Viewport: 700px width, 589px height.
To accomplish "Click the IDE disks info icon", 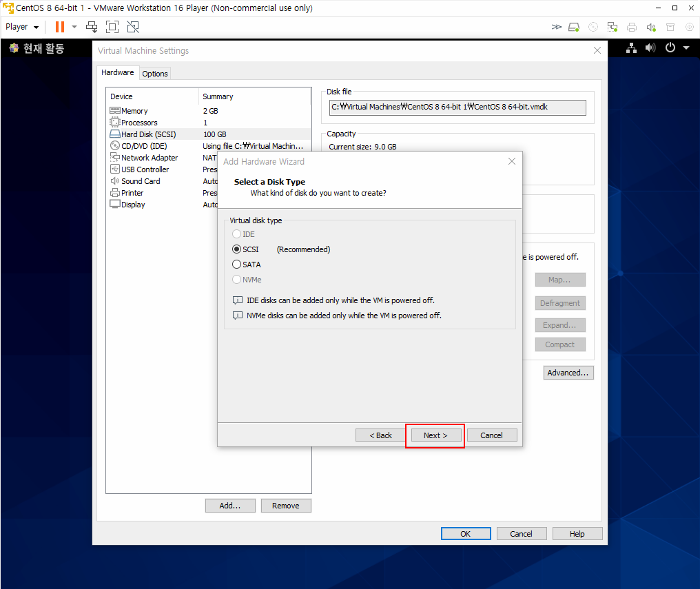I will tap(238, 300).
